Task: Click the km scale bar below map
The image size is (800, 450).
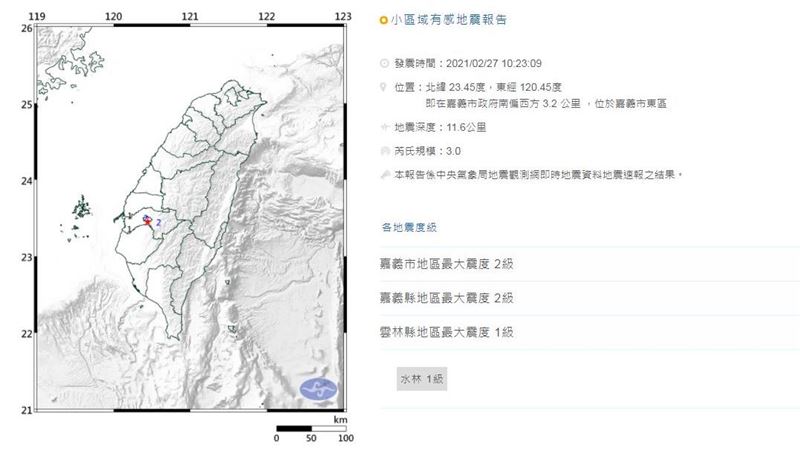Action: click(x=311, y=429)
